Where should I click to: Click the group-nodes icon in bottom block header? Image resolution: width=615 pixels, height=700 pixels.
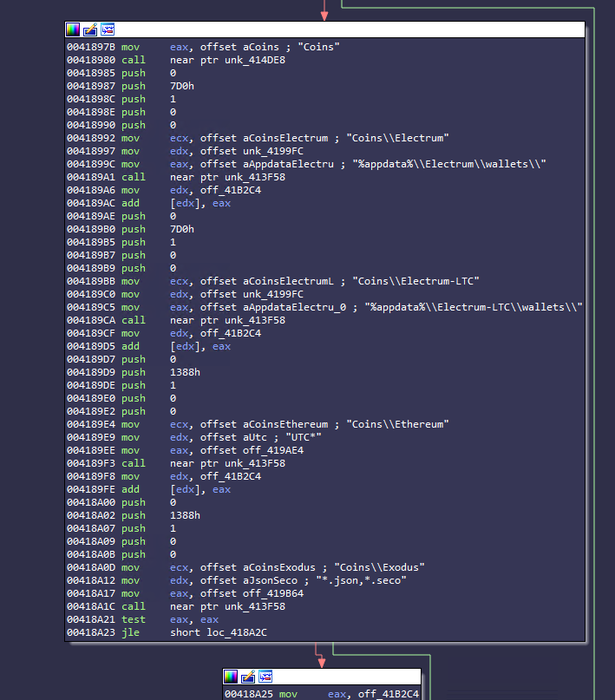pyautogui.click(x=265, y=677)
